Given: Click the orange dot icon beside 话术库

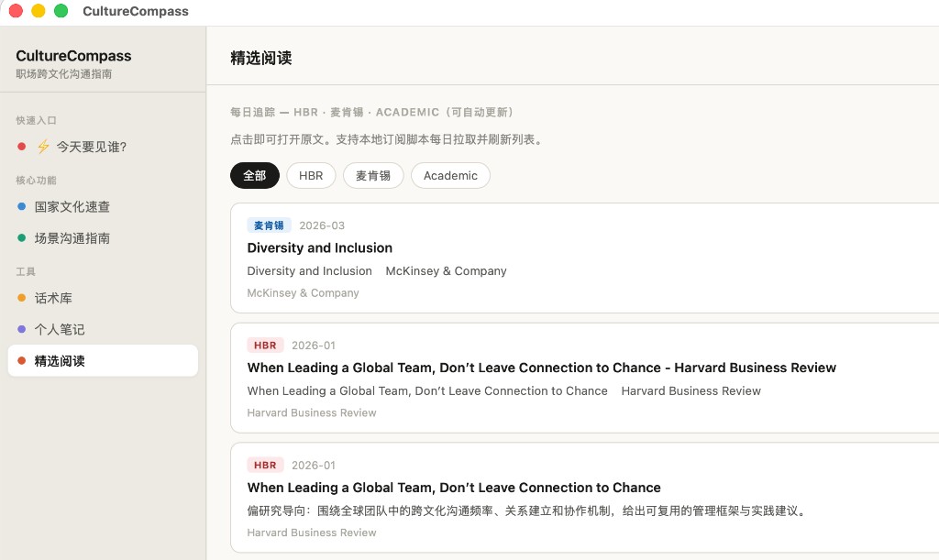Looking at the screenshot, I should (x=21, y=297).
